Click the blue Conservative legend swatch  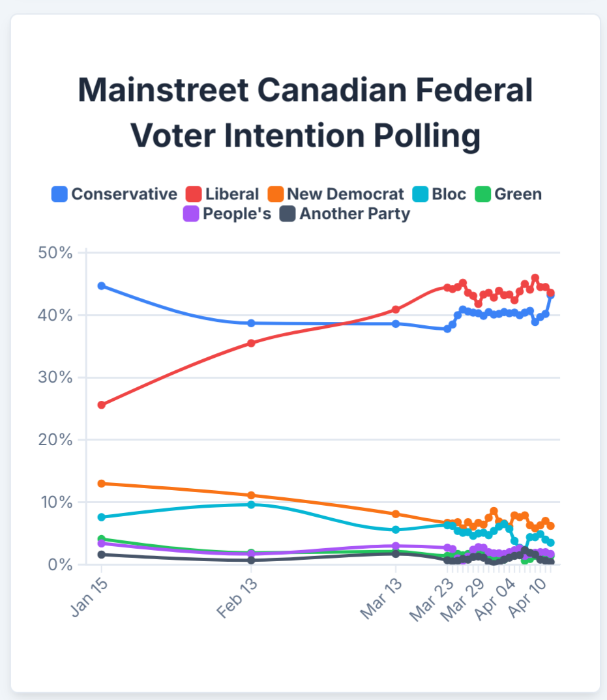coord(60,194)
